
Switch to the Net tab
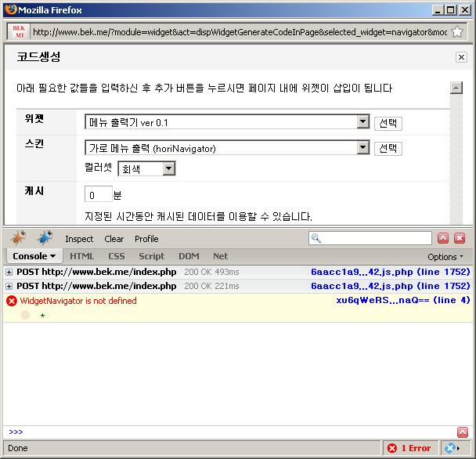[x=221, y=256]
